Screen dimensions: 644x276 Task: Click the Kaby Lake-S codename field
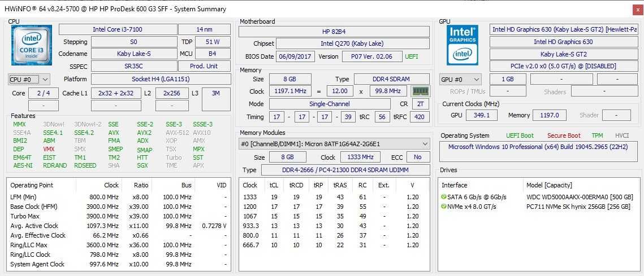pos(133,54)
